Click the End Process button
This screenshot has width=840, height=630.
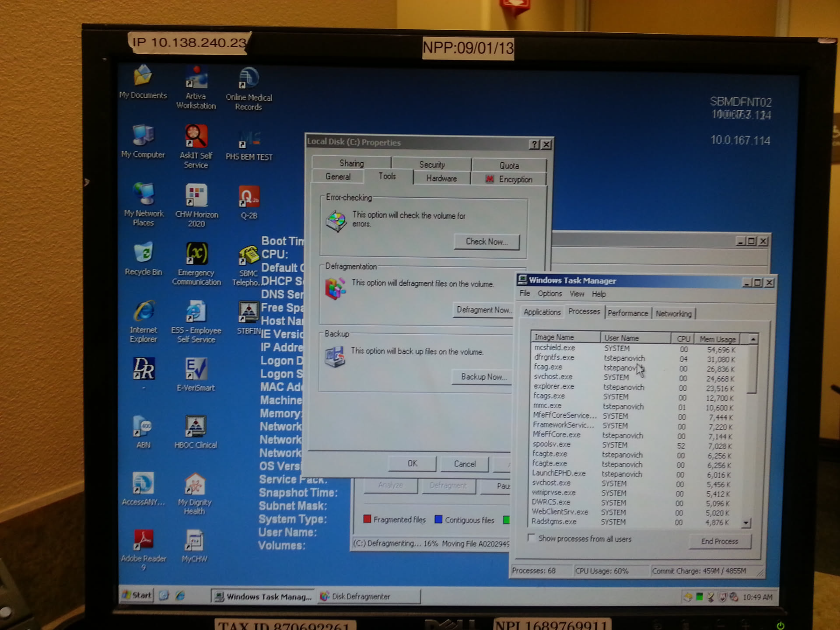tap(719, 542)
